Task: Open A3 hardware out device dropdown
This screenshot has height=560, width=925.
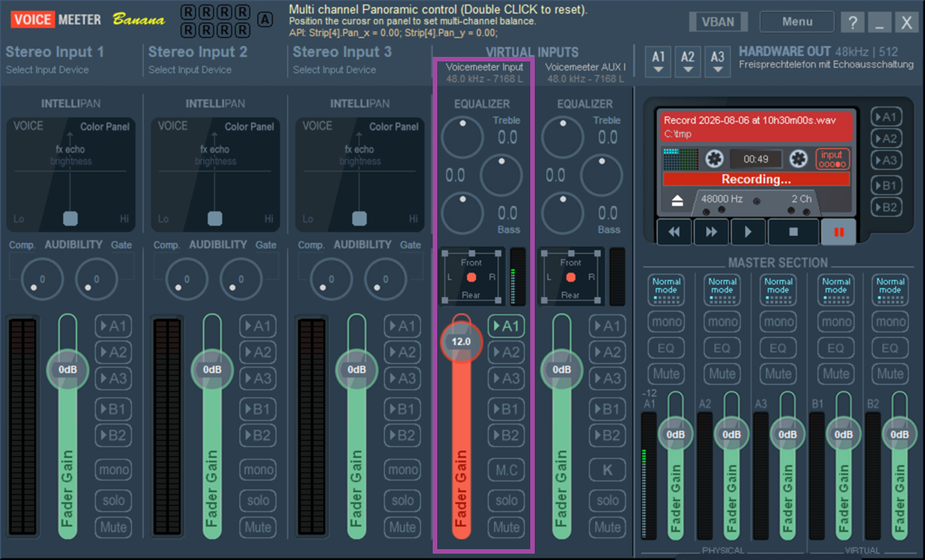Action: point(717,61)
